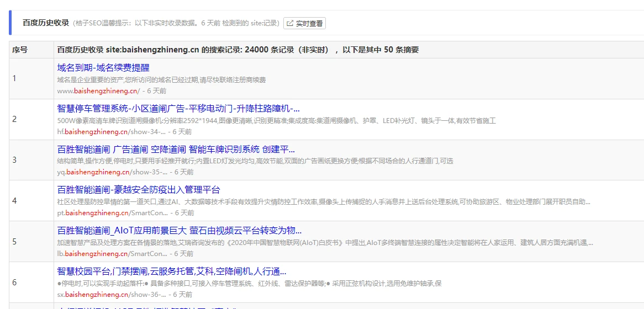Screen dimensions: 644x309
Task: Click the site:baishengzhineng.cn 搜索记录 table header
Action: click(237, 50)
